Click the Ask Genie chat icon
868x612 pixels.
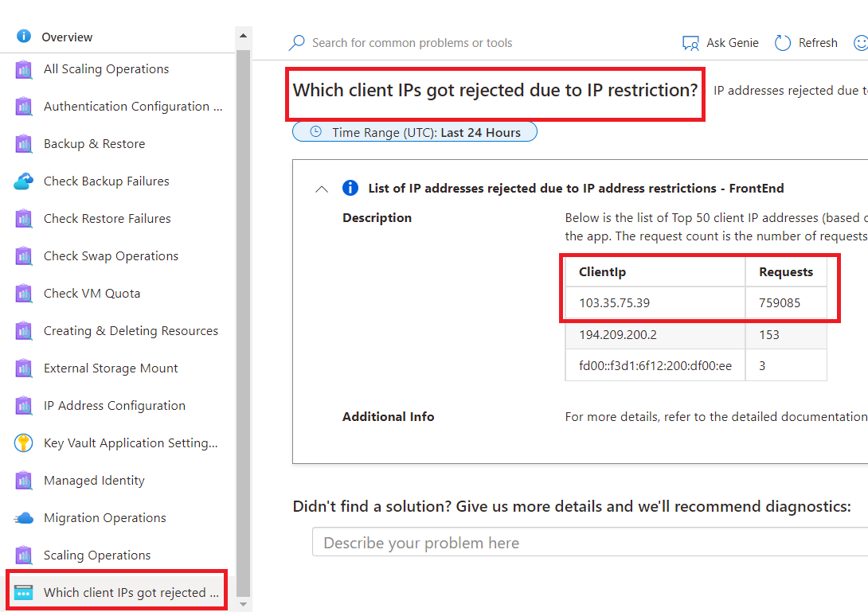pos(690,42)
